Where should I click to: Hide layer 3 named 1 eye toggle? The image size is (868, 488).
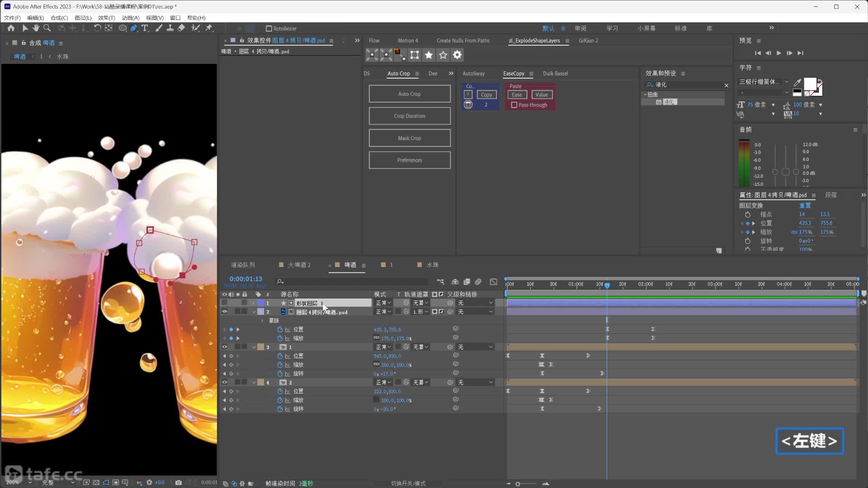pos(224,347)
